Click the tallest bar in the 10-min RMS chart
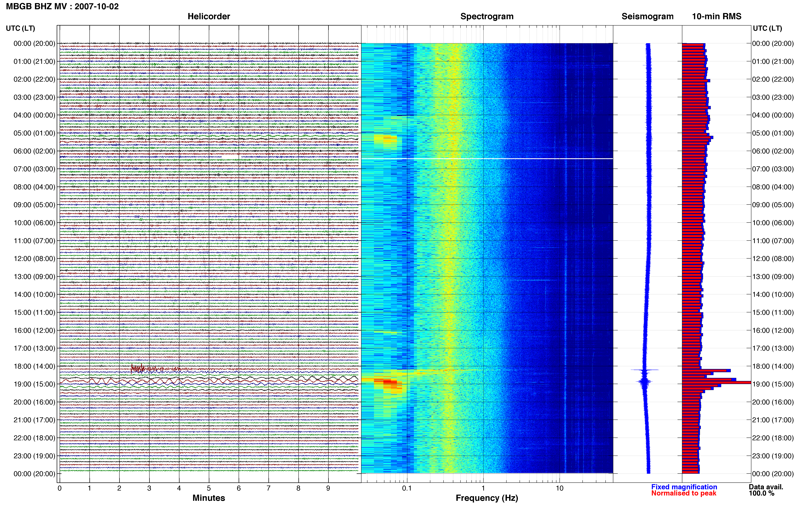 (x=716, y=382)
